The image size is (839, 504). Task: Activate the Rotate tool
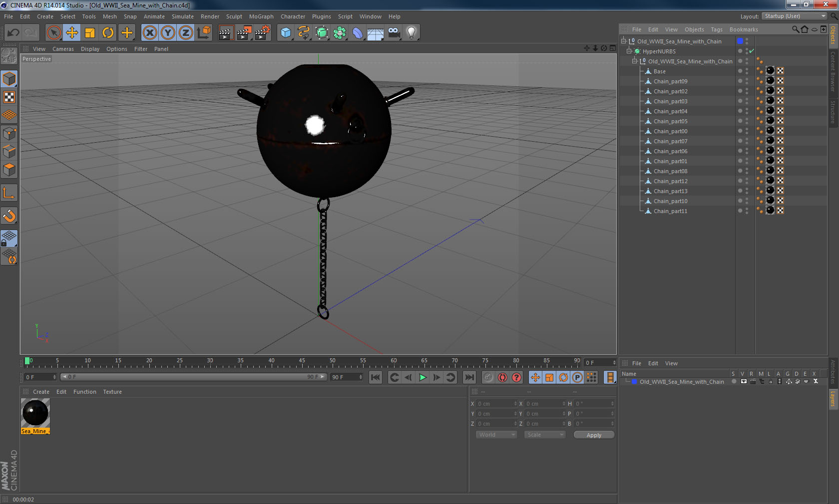(x=108, y=33)
